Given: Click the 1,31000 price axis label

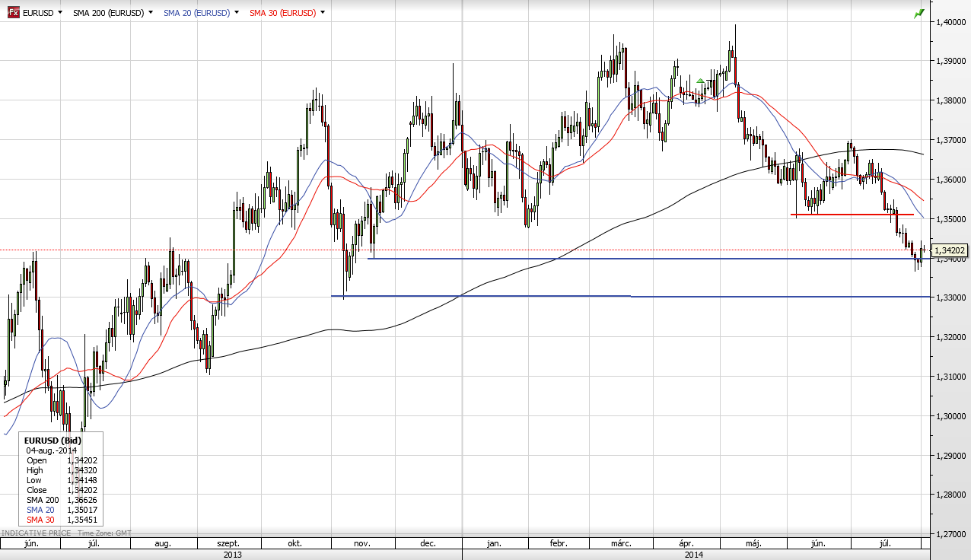Looking at the screenshot, I should (951, 377).
